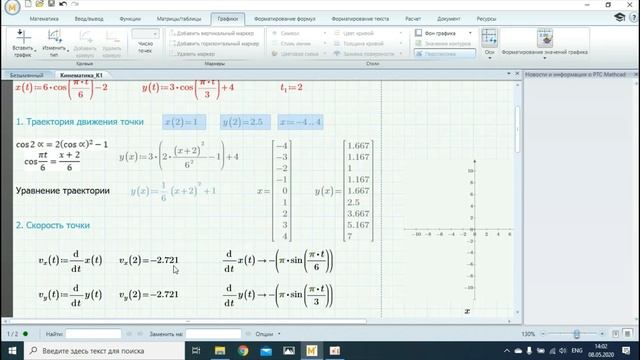Viewport: 640px width, 360px height.
Task: Click Вставить график (insert plot) button
Action: click(23, 43)
